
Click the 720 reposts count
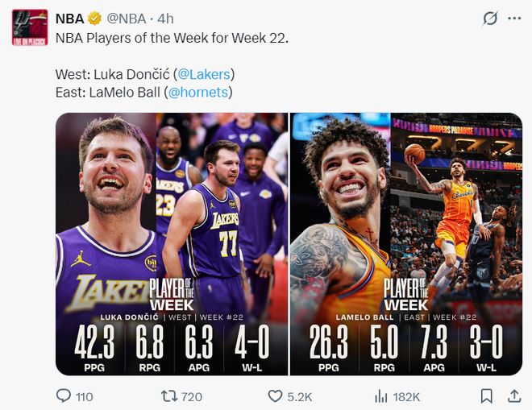click(x=192, y=396)
